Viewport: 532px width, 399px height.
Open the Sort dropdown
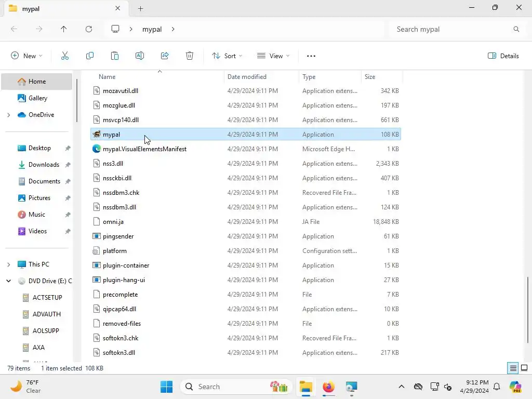click(x=227, y=56)
